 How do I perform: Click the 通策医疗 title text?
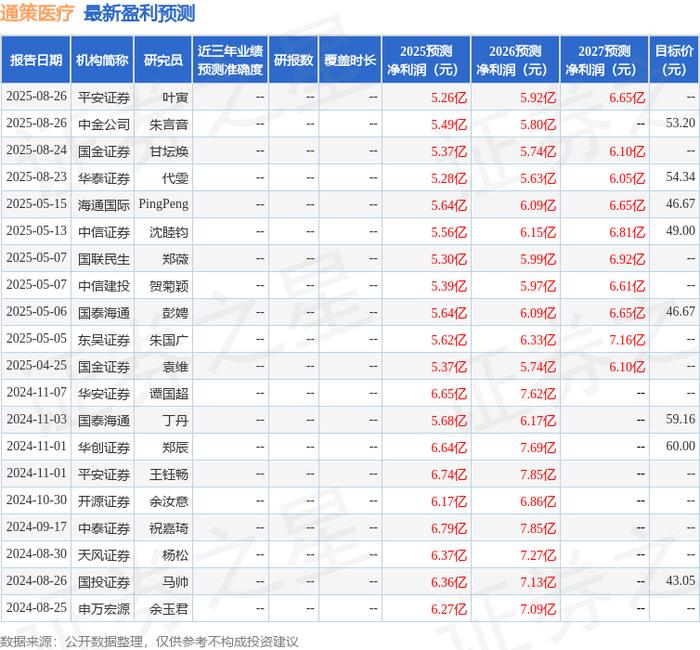point(37,14)
